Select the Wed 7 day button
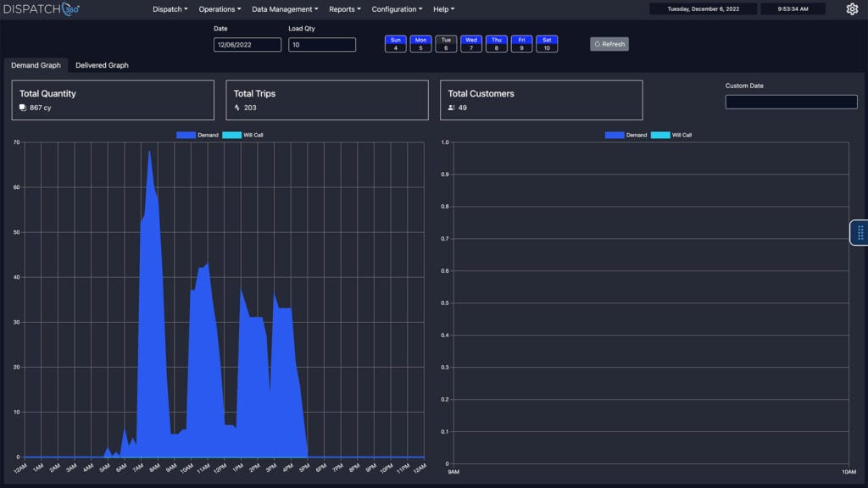Screen dimensions: 868x488 point(471,44)
